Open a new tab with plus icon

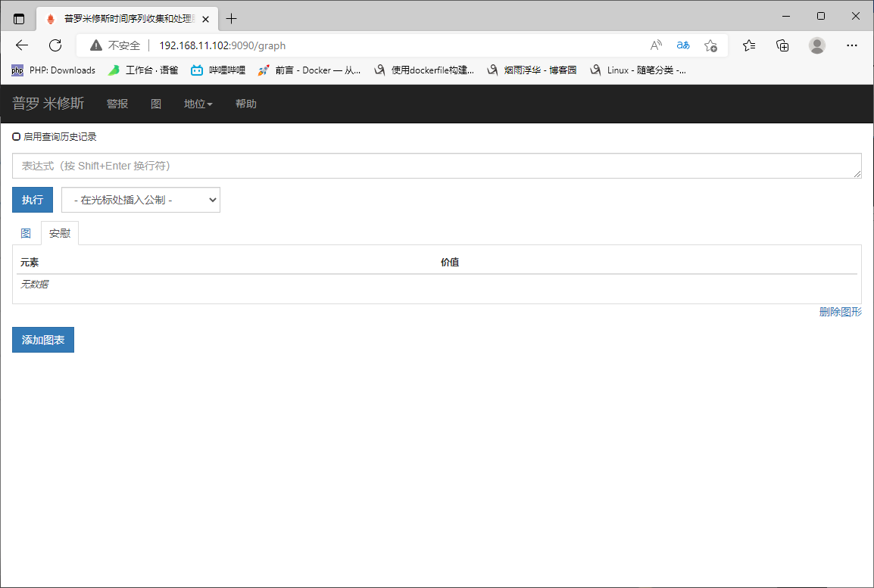(231, 19)
